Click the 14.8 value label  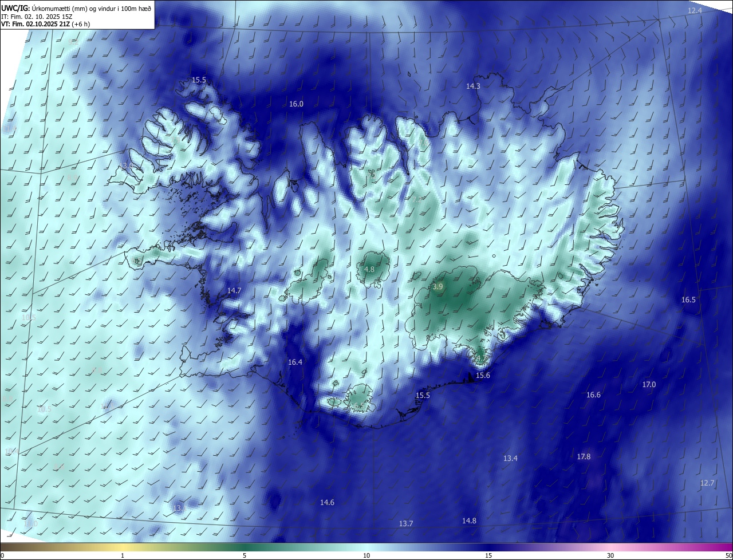469,521
